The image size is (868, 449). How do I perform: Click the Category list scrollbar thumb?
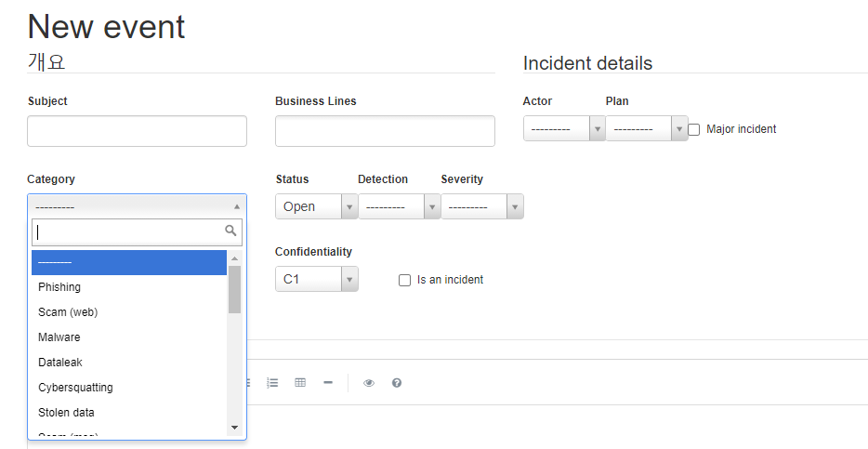[x=234, y=289]
